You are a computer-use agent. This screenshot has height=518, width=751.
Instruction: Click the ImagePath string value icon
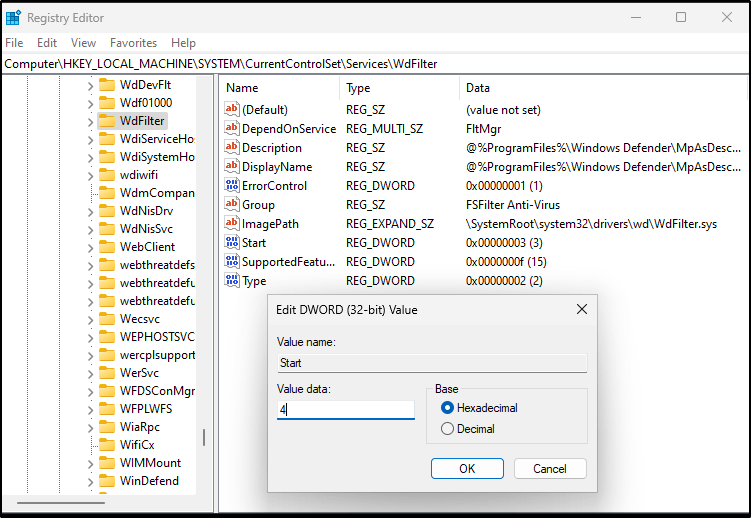click(x=232, y=224)
